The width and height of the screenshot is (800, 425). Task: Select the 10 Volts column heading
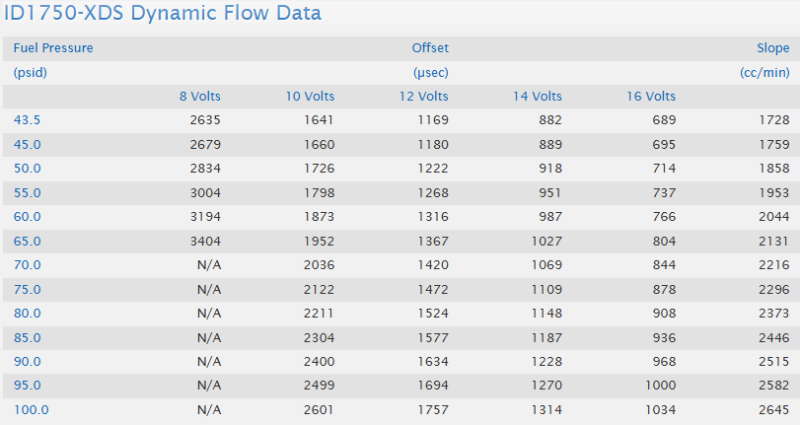[310, 97]
